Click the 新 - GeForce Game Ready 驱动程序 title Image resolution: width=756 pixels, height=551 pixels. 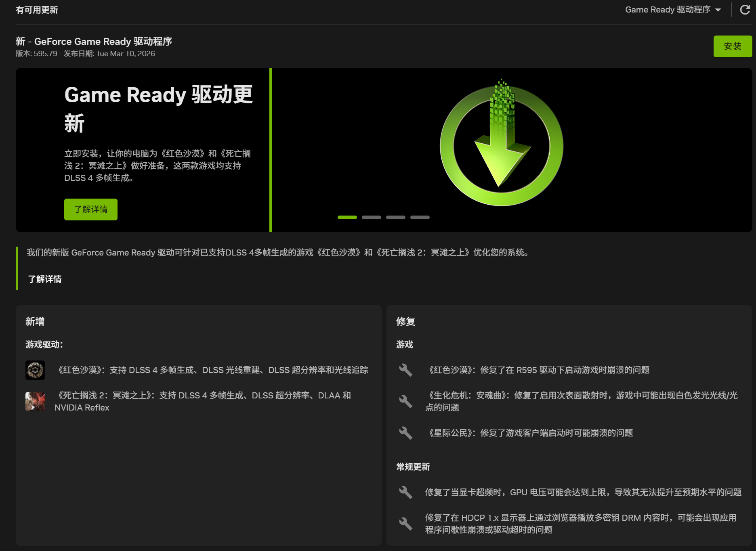click(94, 41)
